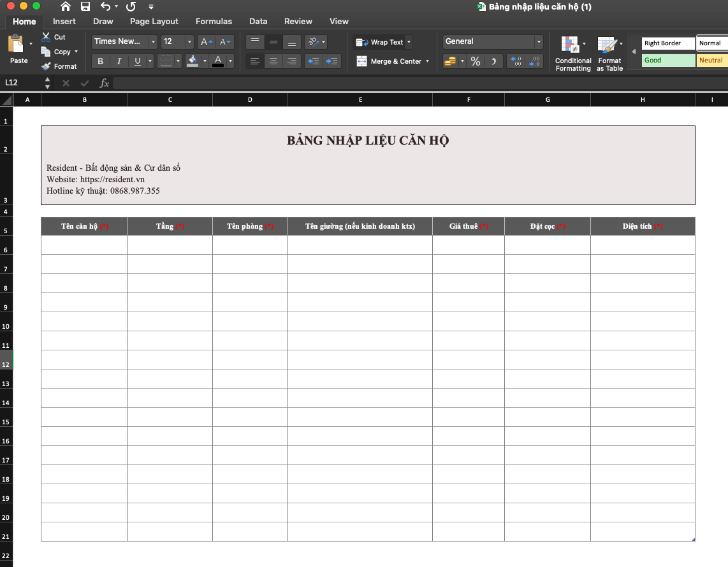Apply the Good cell style swatch

(x=668, y=61)
